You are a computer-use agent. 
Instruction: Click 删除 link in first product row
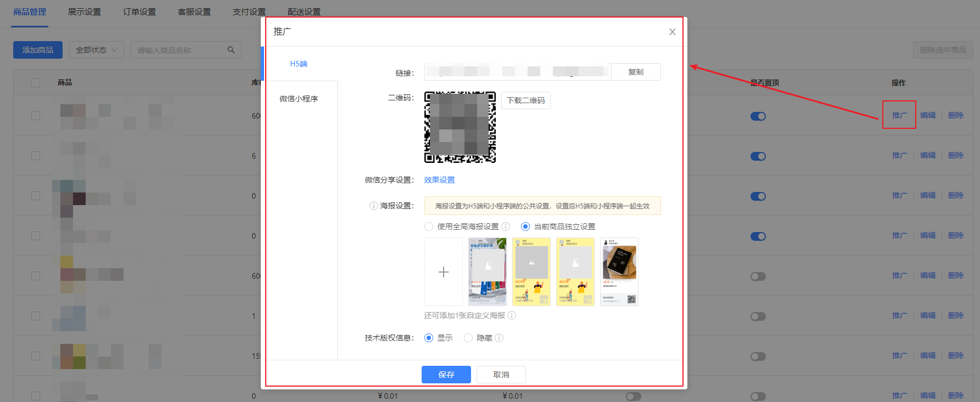956,115
